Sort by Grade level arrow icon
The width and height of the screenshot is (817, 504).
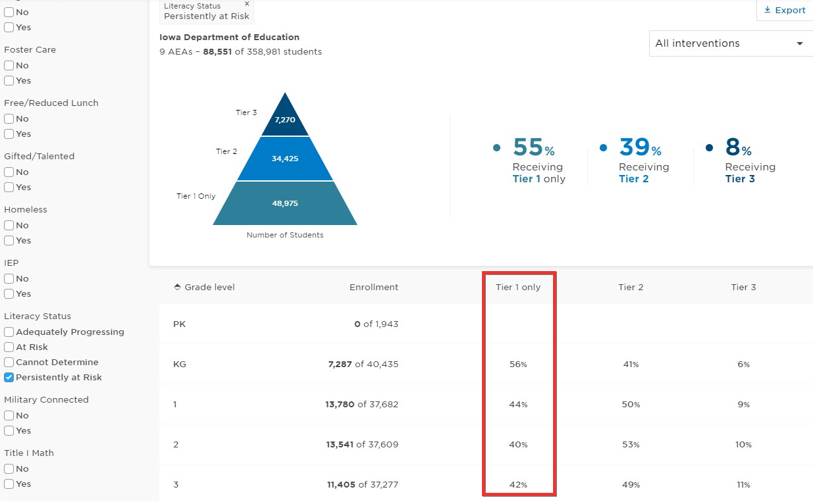click(177, 287)
